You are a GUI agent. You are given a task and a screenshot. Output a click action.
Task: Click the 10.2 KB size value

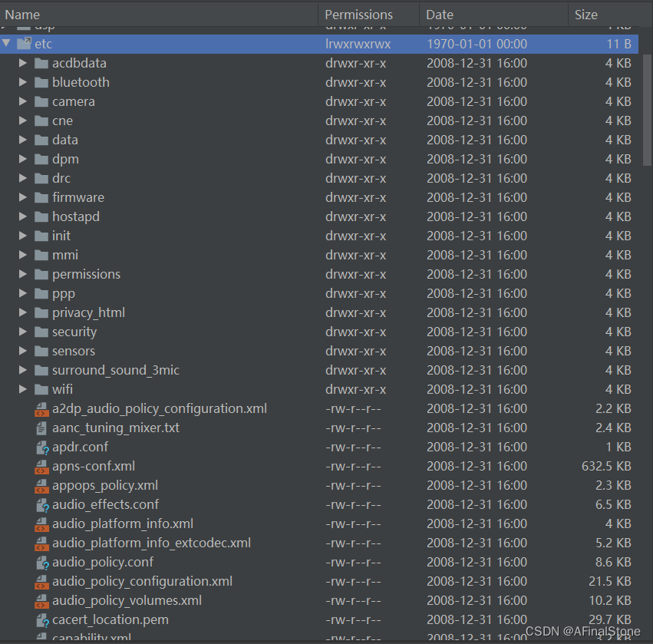(610, 599)
